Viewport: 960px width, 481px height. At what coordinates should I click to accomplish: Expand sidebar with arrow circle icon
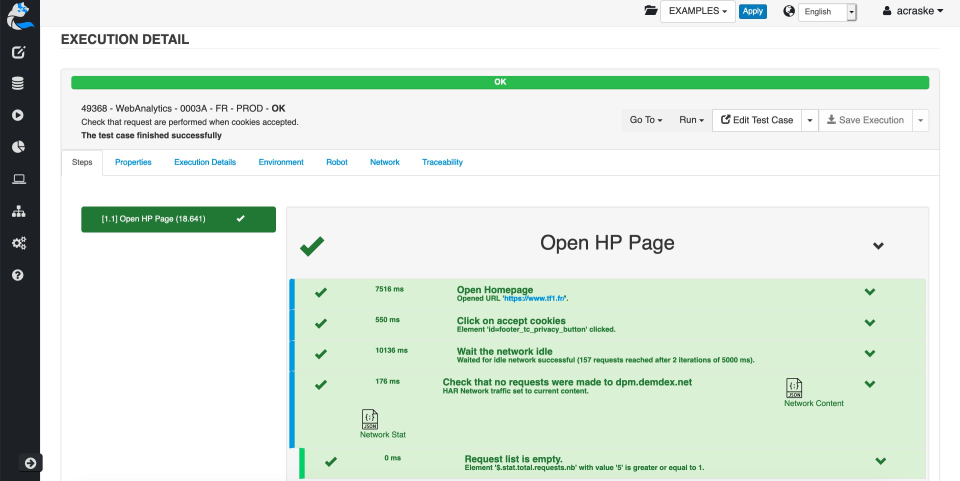tap(31, 463)
